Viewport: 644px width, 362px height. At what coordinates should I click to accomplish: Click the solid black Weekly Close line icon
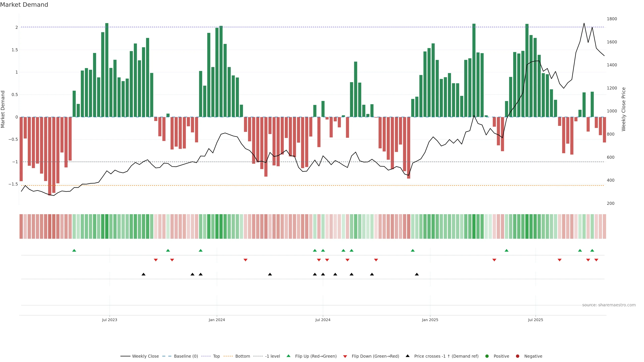point(125,356)
